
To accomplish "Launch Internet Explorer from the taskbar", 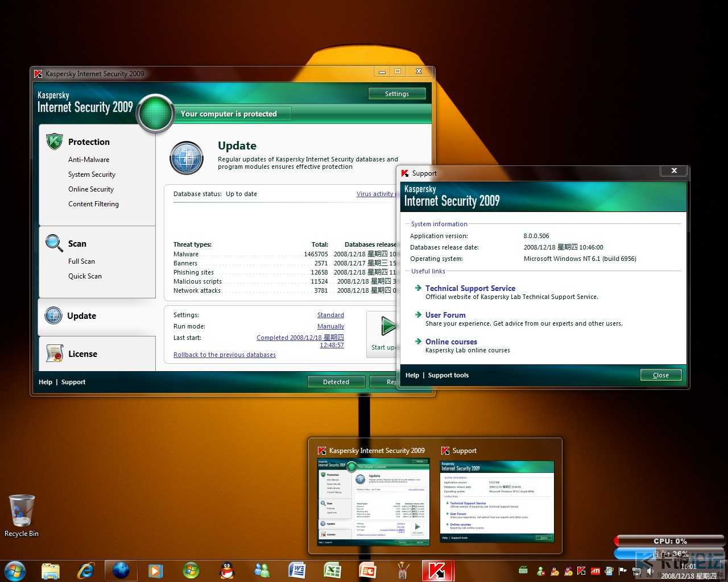I will (86, 571).
